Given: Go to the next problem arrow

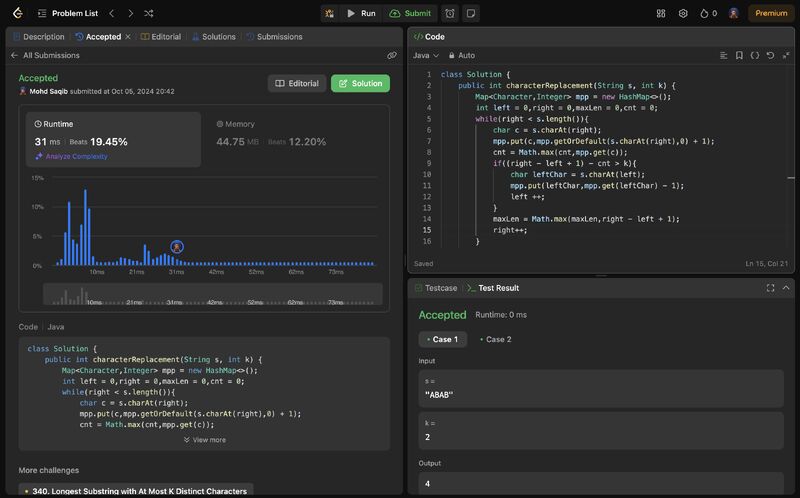Looking at the screenshot, I should tap(130, 13).
